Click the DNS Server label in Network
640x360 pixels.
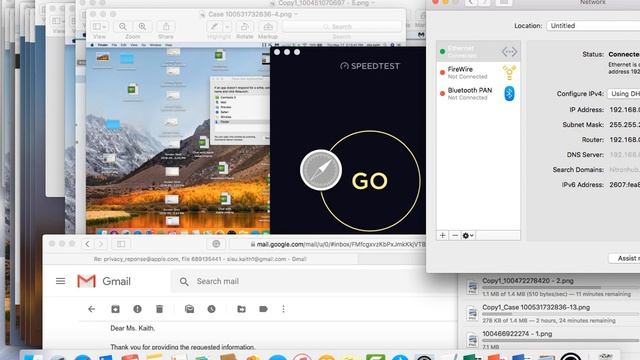[x=585, y=155]
